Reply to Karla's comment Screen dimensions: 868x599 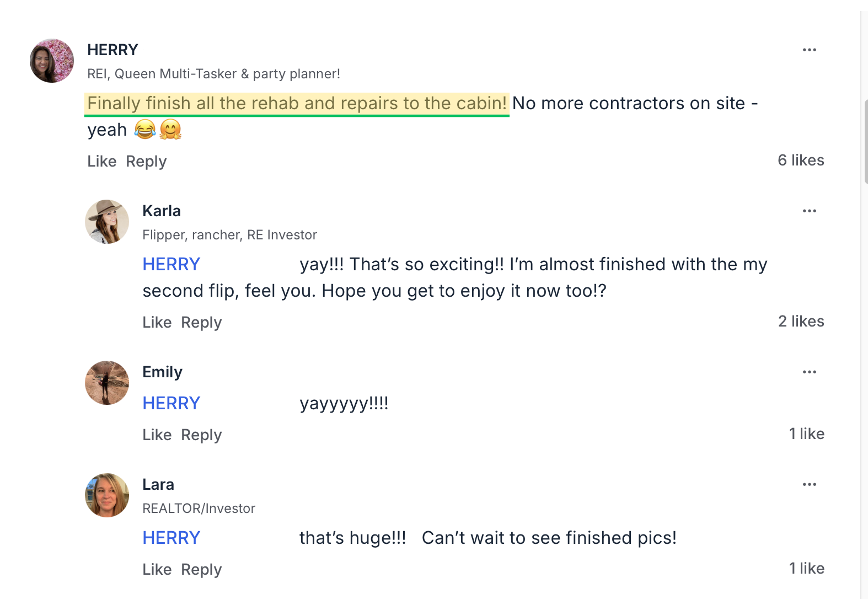click(x=201, y=322)
